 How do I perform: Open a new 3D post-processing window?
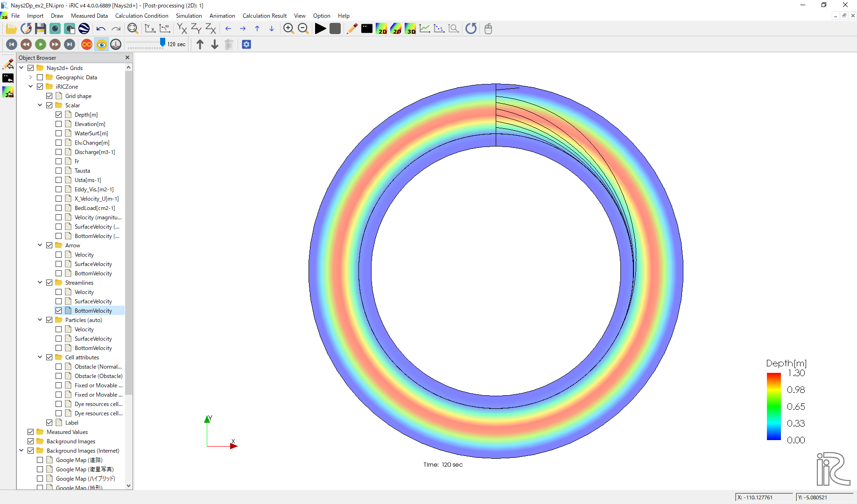[410, 29]
